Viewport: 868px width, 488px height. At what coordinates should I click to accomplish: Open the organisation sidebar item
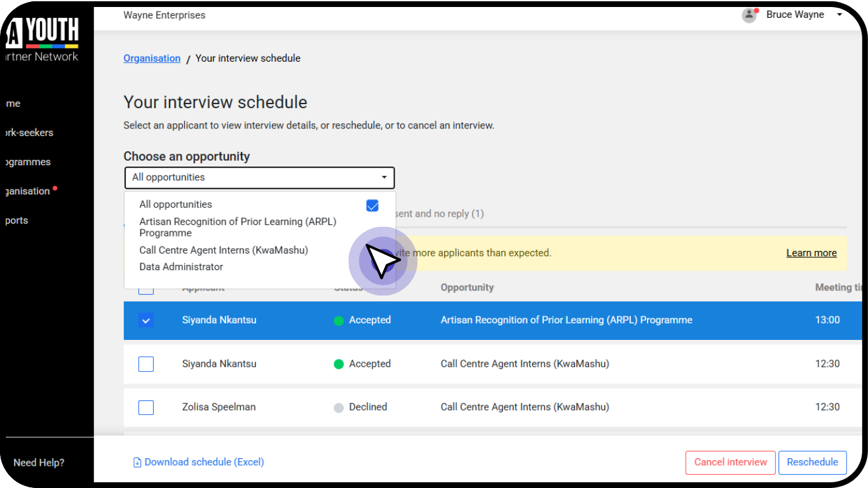pyautogui.click(x=27, y=191)
